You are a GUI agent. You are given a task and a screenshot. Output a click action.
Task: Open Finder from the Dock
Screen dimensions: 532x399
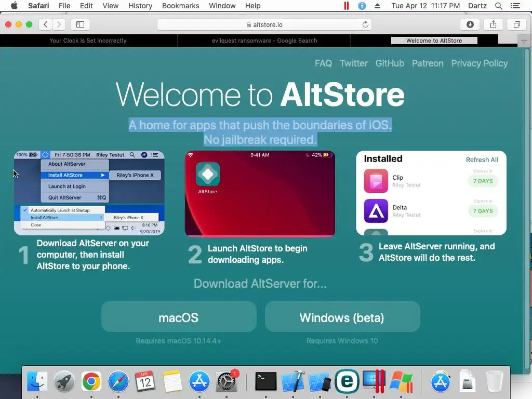point(37,381)
